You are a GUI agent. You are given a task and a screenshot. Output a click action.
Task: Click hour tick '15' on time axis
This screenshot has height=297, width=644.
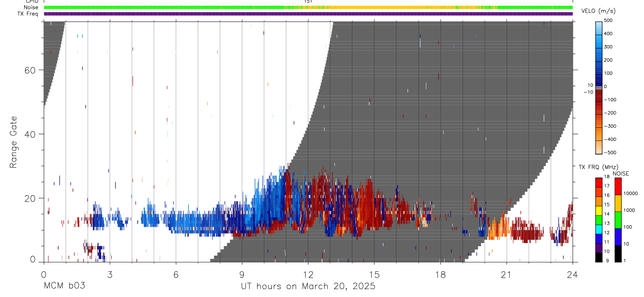coord(374,274)
